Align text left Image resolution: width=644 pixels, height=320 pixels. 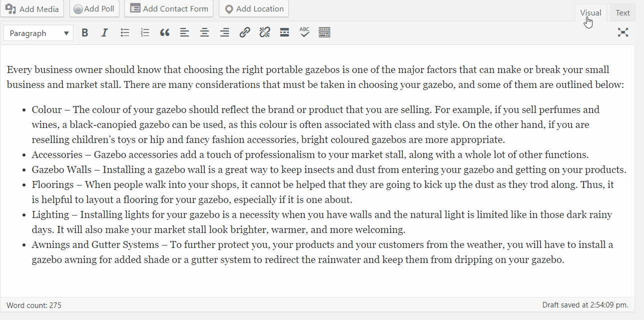pyautogui.click(x=185, y=33)
